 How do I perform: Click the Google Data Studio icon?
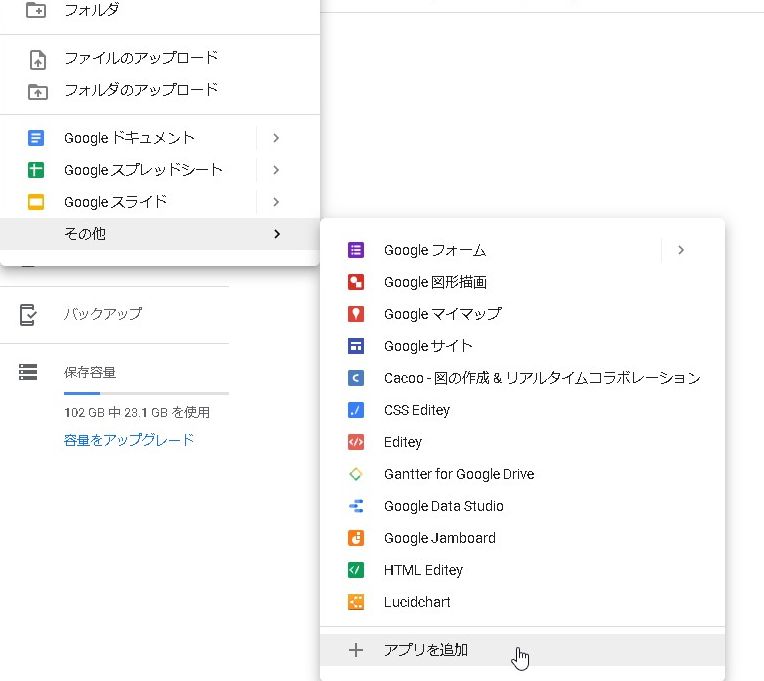click(355, 506)
